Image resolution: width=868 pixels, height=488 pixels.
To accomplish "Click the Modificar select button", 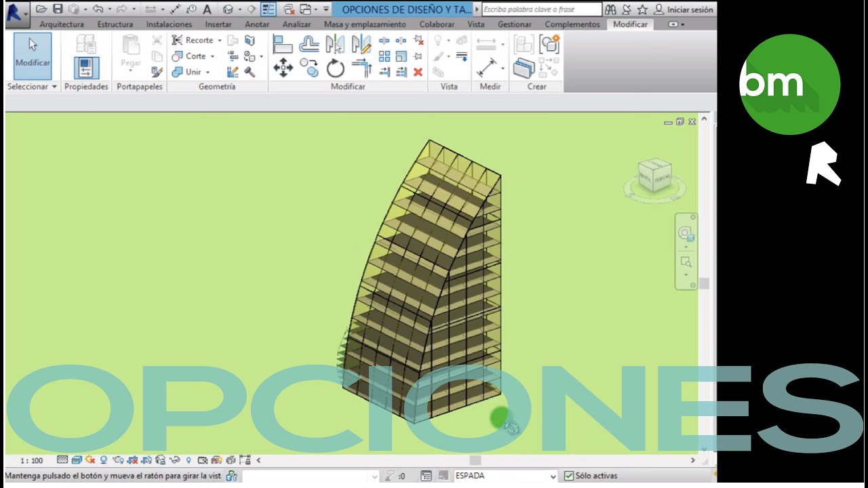I will (x=32, y=55).
